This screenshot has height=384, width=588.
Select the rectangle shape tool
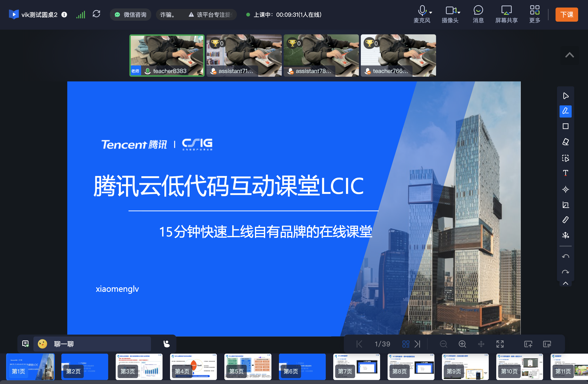tap(566, 126)
